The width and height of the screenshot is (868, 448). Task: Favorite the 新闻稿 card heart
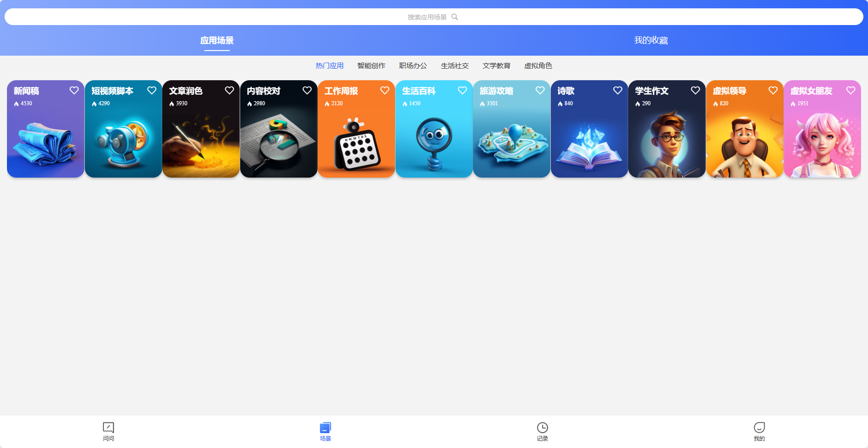tap(74, 90)
